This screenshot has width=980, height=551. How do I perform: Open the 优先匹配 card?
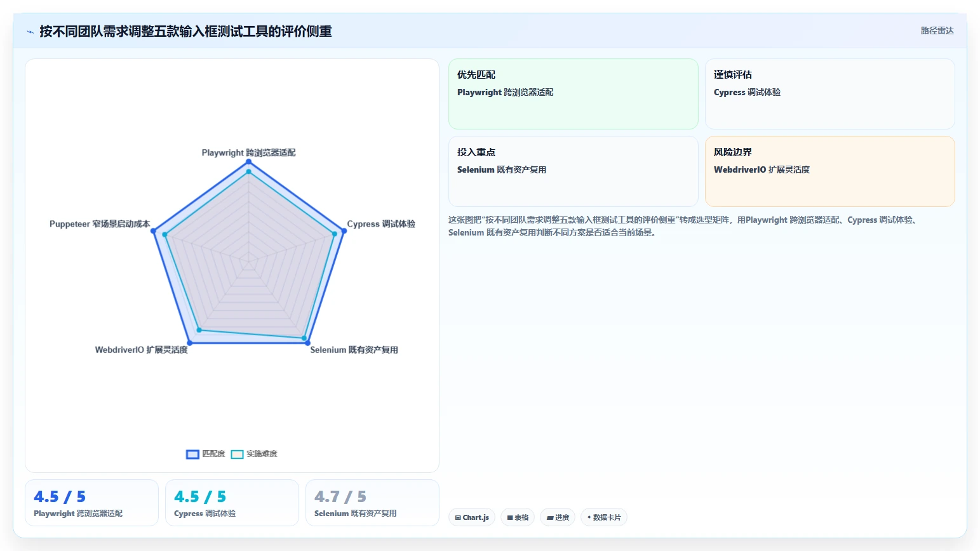coord(573,94)
